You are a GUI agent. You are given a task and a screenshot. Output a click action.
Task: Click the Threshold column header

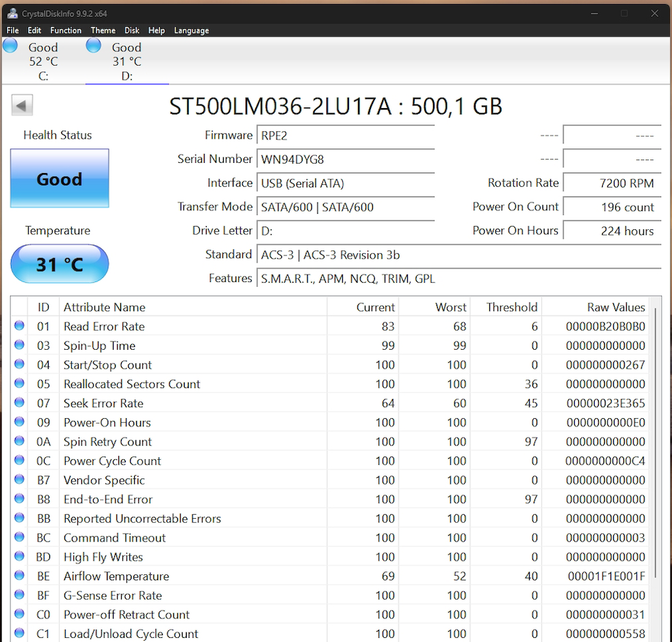pyautogui.click(x=506, y=307)
